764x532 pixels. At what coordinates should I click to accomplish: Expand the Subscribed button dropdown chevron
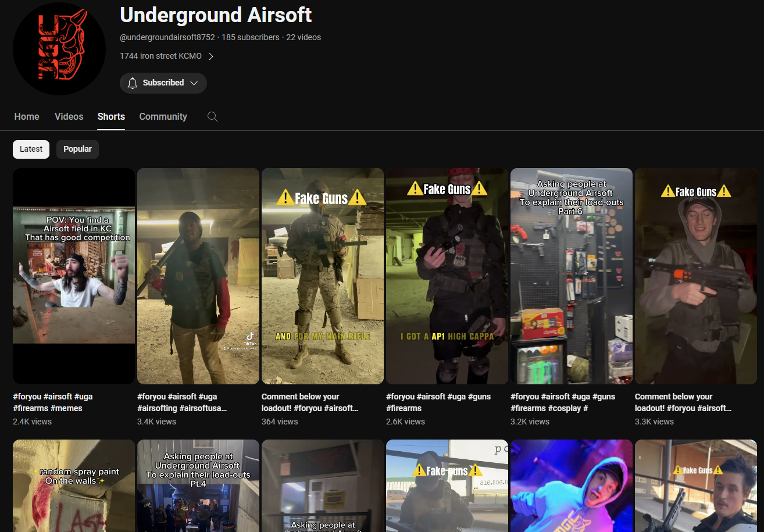pyautogui.click(x=194, y=83)
